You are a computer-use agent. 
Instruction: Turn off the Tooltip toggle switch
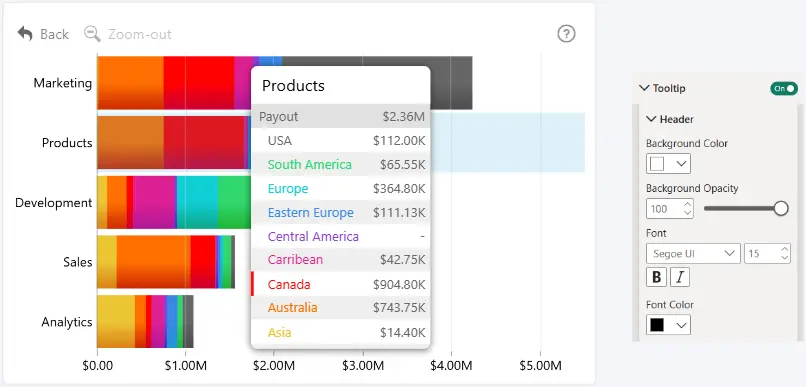[784, 88]
